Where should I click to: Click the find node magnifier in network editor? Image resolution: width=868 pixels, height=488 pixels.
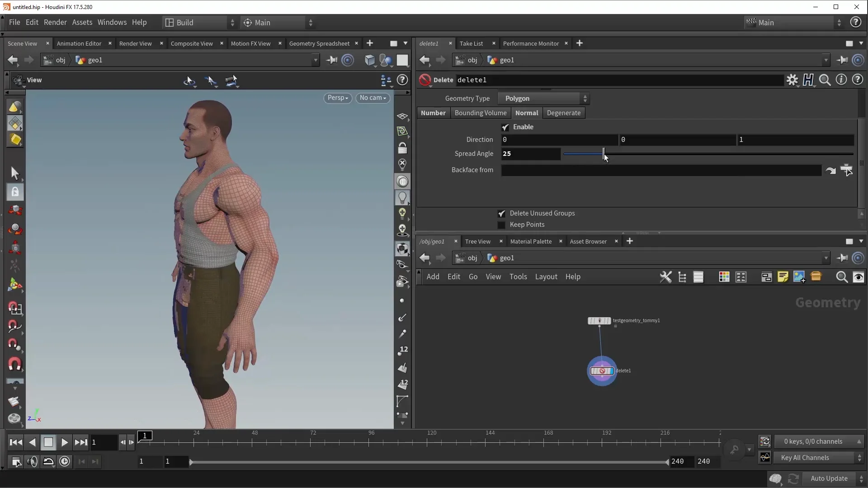tap(841, 277)
